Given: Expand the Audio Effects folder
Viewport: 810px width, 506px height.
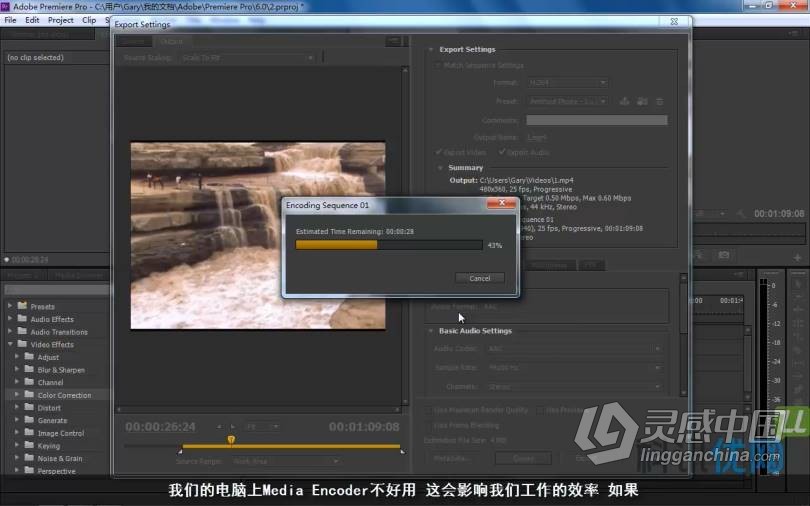Looking at the screenshot, I should click(x=9, y=319).
